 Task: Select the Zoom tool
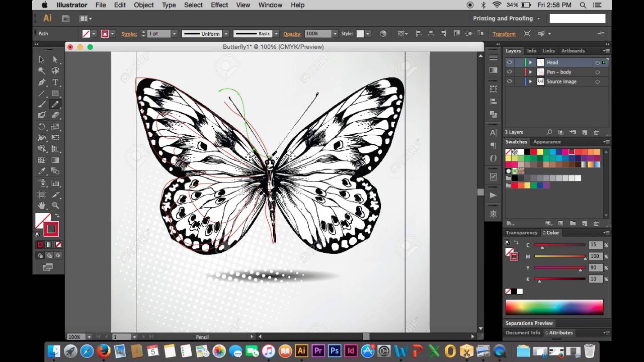55,205
